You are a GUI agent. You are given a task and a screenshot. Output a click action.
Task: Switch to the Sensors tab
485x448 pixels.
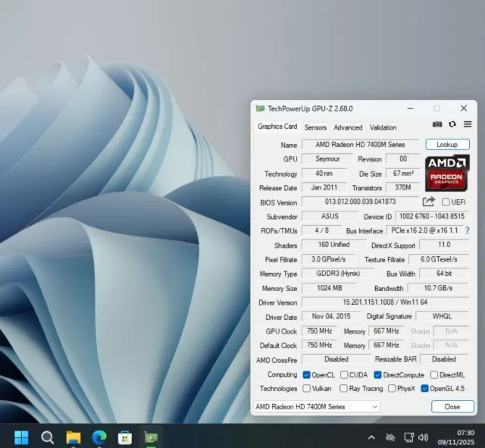coord(315,127)
